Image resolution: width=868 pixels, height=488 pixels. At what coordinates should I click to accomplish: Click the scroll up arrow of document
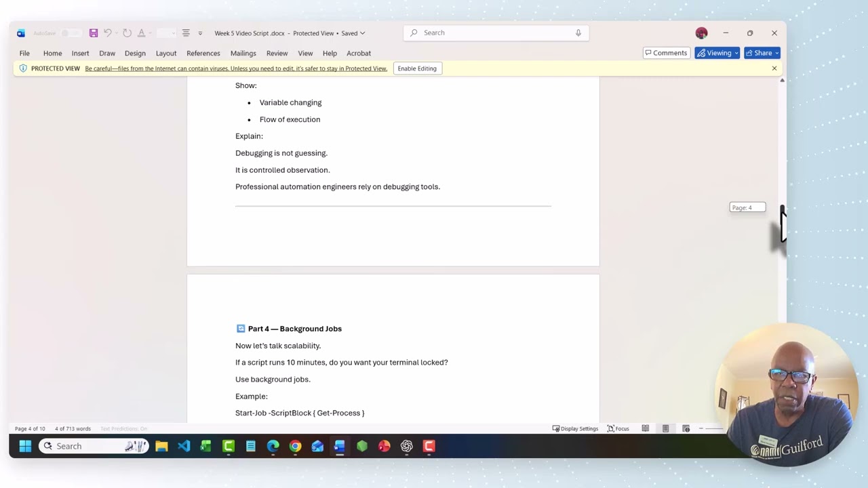coord(782,80)
